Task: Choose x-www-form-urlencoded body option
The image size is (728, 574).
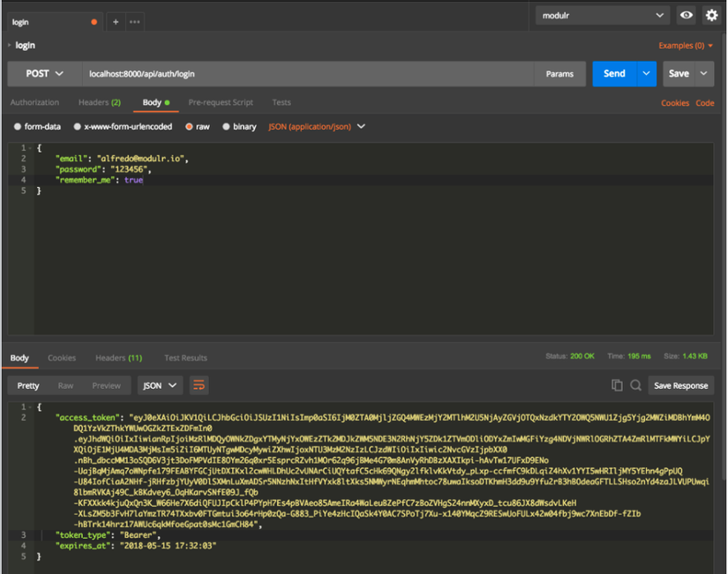Action: click(x=124, y=127)
